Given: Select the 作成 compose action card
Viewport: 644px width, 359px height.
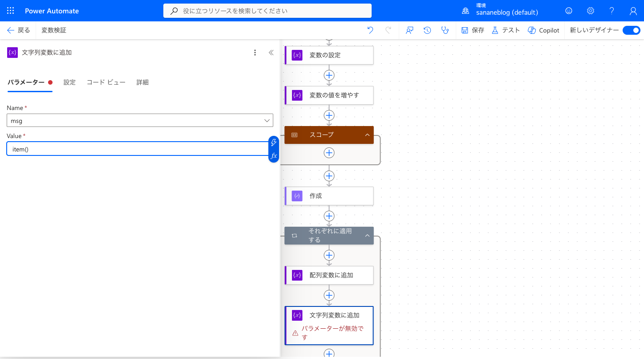Looking at the screenshot, I should [329, 196].
